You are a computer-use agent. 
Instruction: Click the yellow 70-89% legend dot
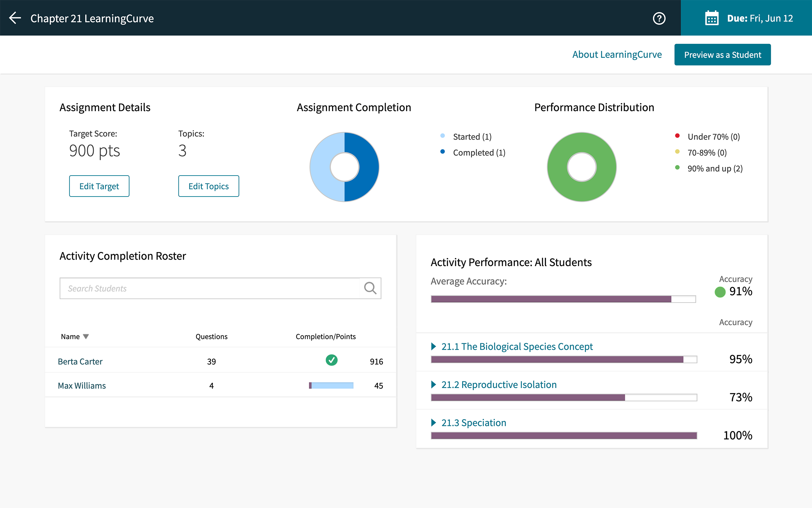tap(678, 151)
